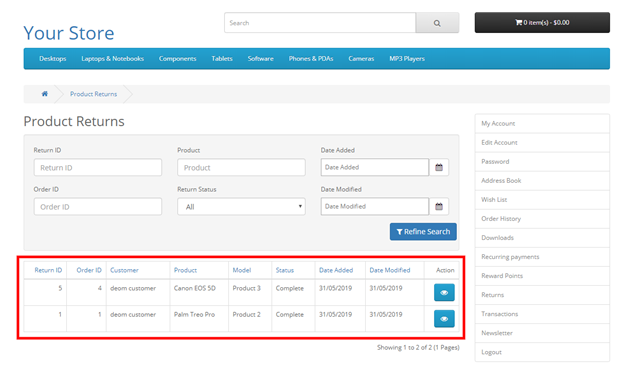628x366 pixels.
Task: Open the Date Added calendar picker
Action: click(x=439, y=167)
